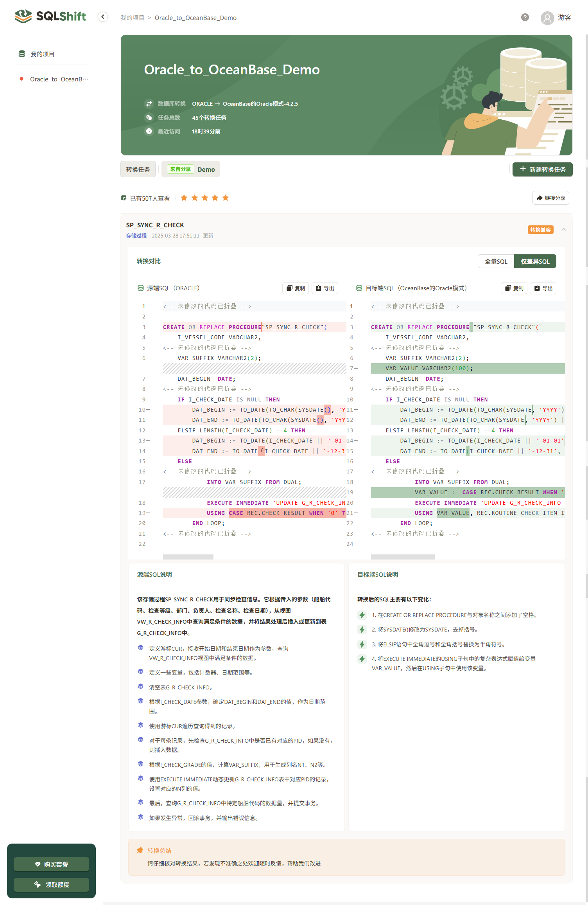Open 我的项目 in the sidebar

point(42,54)
